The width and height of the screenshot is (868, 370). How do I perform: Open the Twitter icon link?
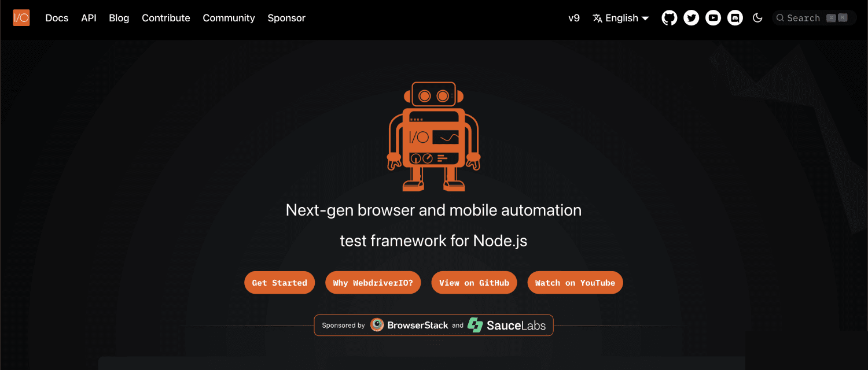tap(692, 18)
